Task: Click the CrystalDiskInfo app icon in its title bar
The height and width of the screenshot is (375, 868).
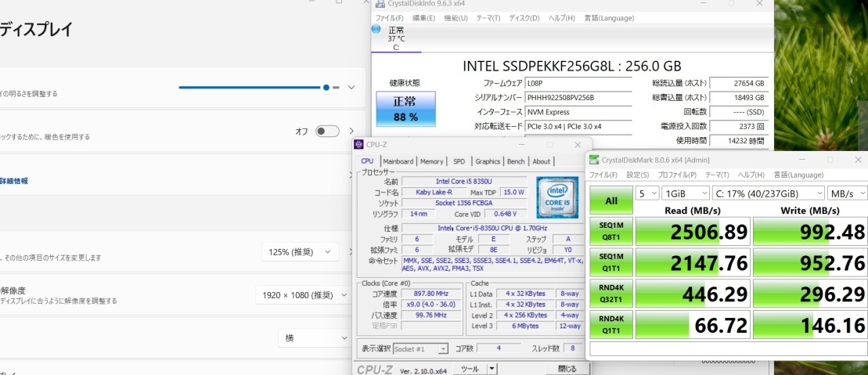Action: tap(379, 4)
